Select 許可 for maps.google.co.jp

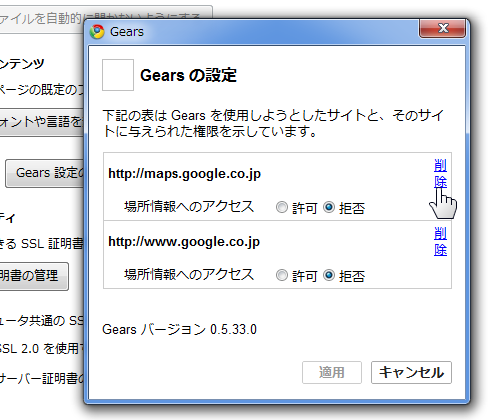(x=282, y=207)
